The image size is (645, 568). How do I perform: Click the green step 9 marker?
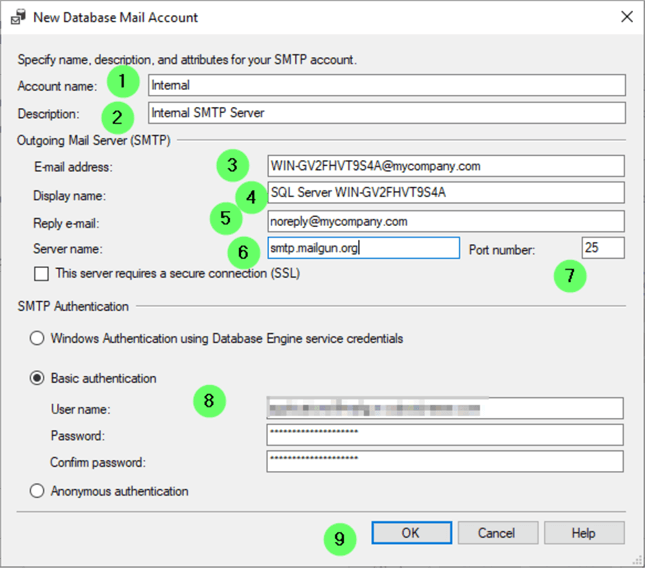point(340,539)
